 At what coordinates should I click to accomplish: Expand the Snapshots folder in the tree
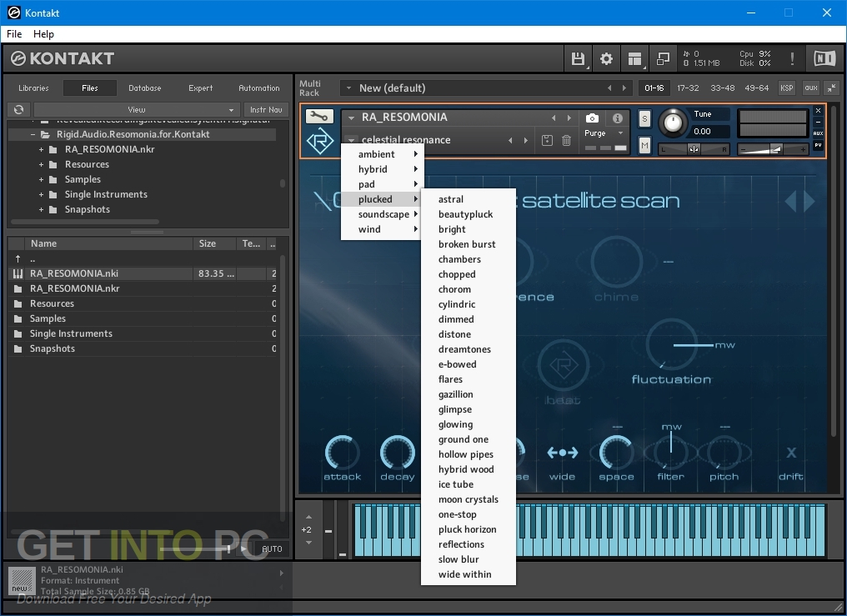(41, 209)
